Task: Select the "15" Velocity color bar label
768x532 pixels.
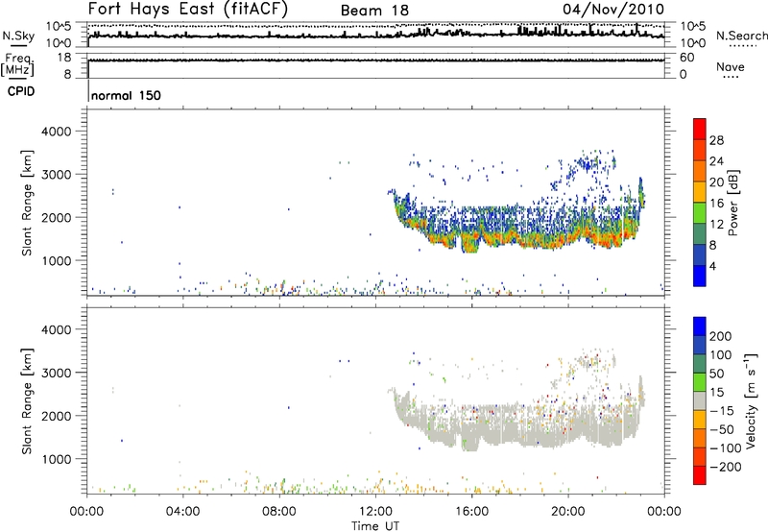Action: (x=716, y=393)
